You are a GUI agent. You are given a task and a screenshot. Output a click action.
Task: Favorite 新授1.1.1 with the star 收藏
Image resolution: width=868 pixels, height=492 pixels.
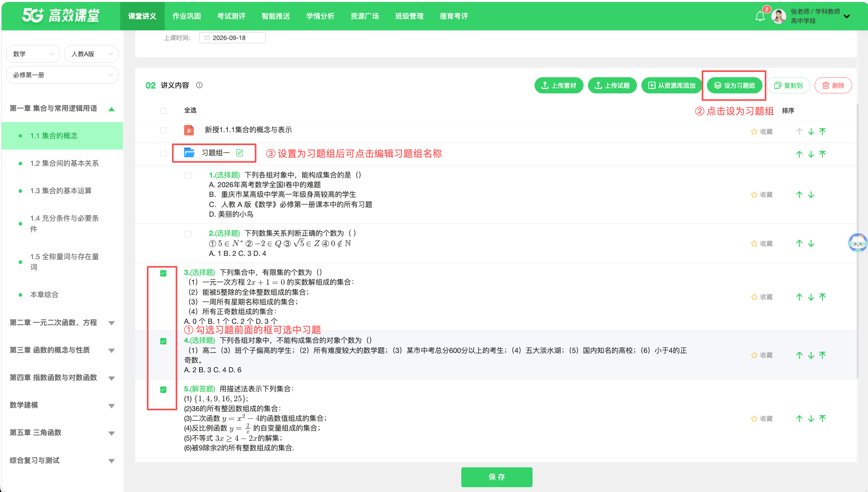click(x=762, y=132)
